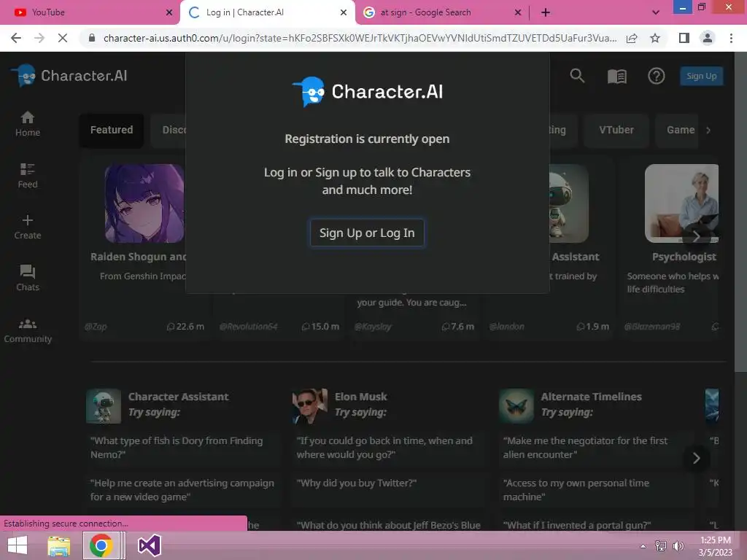The width and height of the screenshot is (747, 560).
Task: Open the Psychologist character thumbnail
Action: (x=681, y=203)
